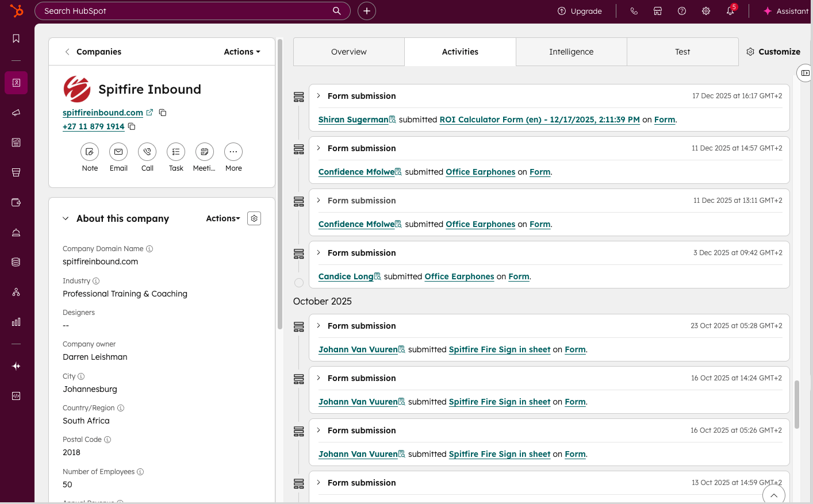Open the Workflows automation icon
Viewport: 813px width, 504px height.
click(16, 292)
